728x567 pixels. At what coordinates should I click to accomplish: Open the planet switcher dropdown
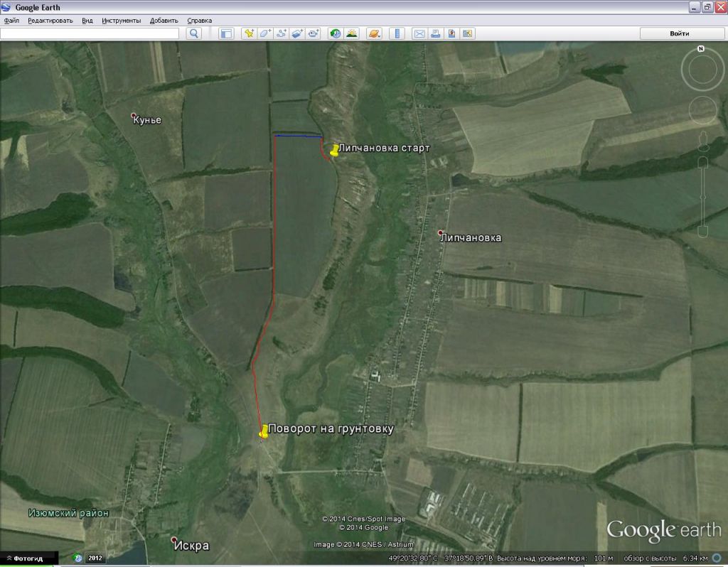pyautogui.click(x=375, y=33)
